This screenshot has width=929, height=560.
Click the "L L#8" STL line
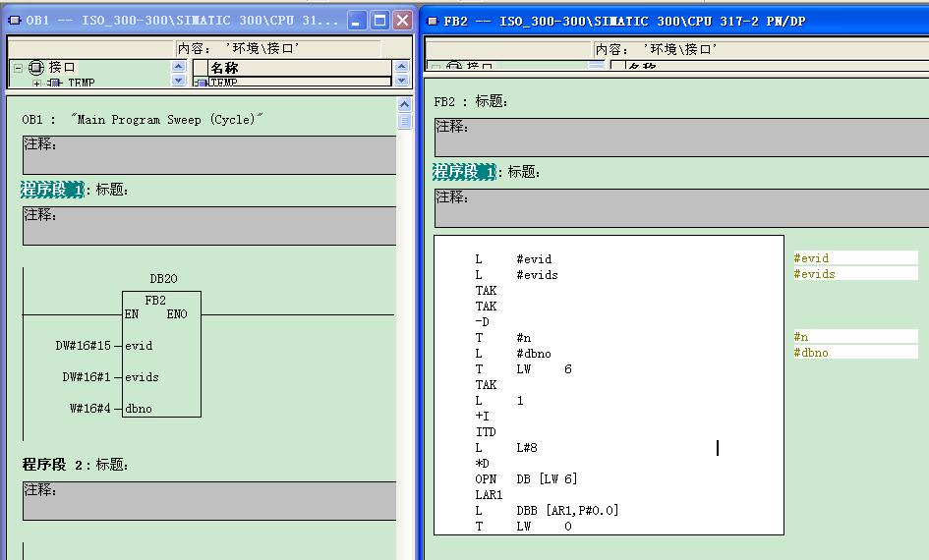[506, 448]
